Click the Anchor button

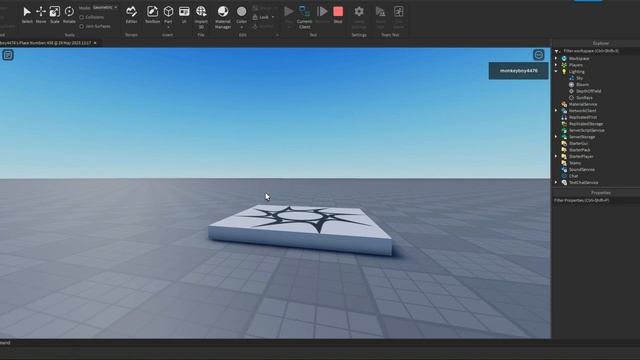263,27
